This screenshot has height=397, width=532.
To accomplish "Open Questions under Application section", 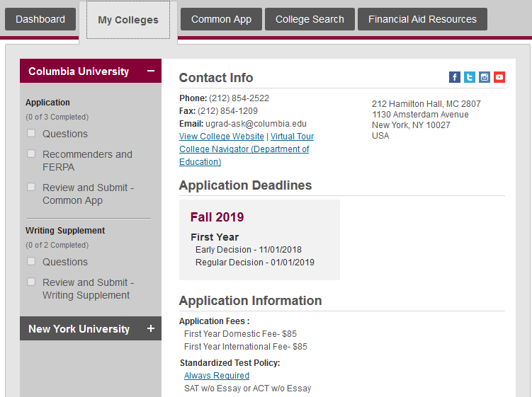I will 65,134.
